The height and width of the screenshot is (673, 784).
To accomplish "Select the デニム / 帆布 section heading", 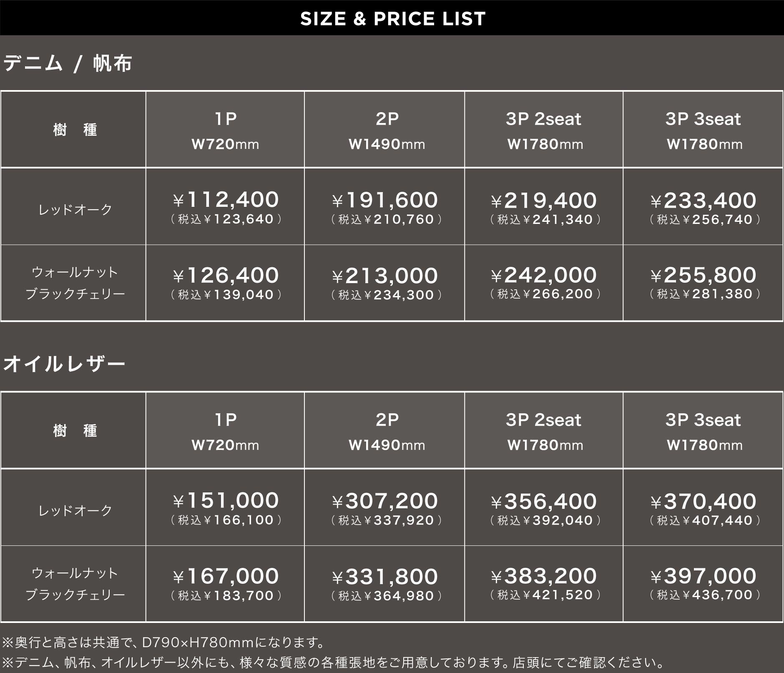I will point(68,64).
